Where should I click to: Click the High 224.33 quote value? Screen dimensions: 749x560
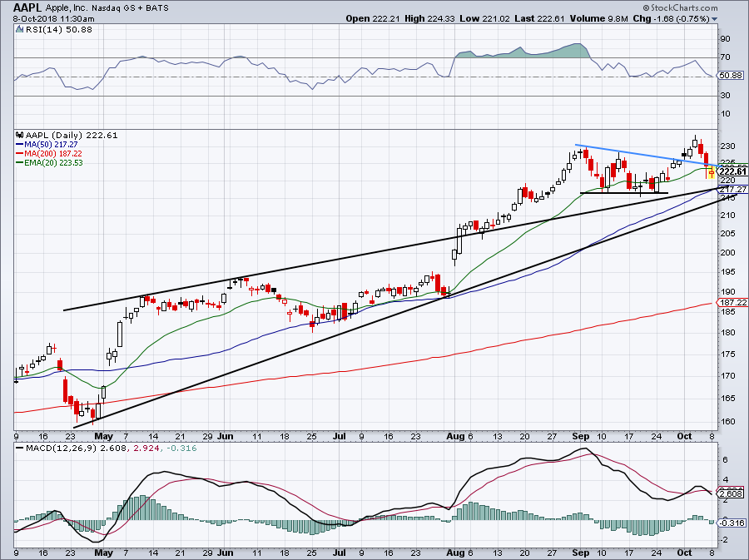click(429, 18)
